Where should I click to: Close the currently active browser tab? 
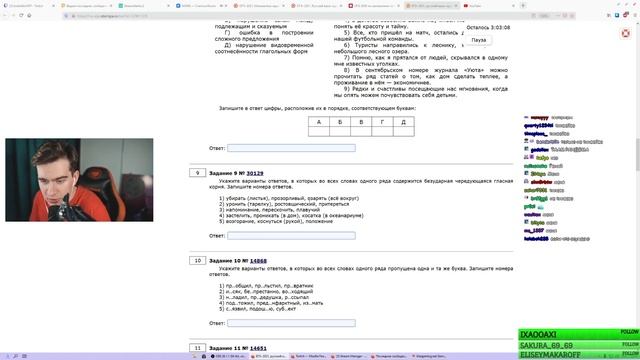(456, 6)
